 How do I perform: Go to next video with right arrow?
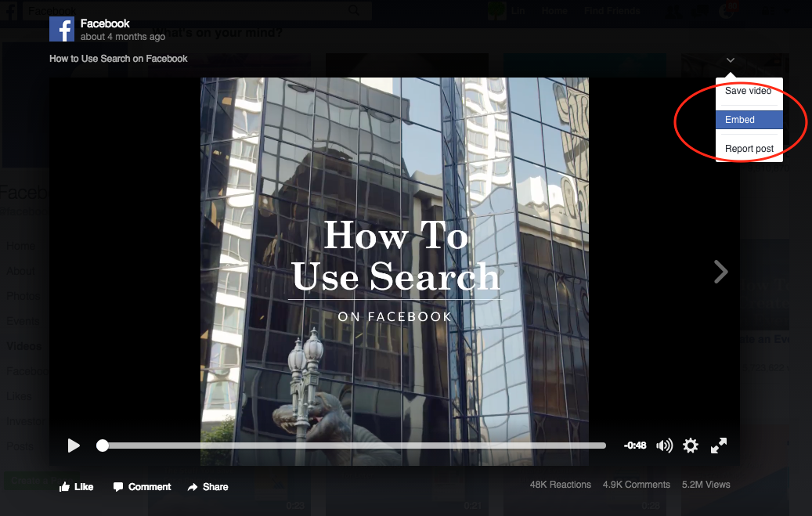click(x=720, y=272)
